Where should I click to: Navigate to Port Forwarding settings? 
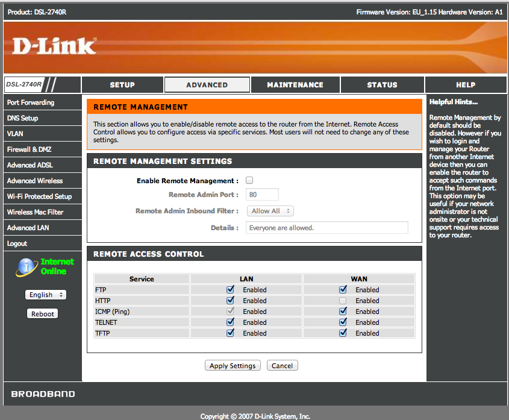30,102
